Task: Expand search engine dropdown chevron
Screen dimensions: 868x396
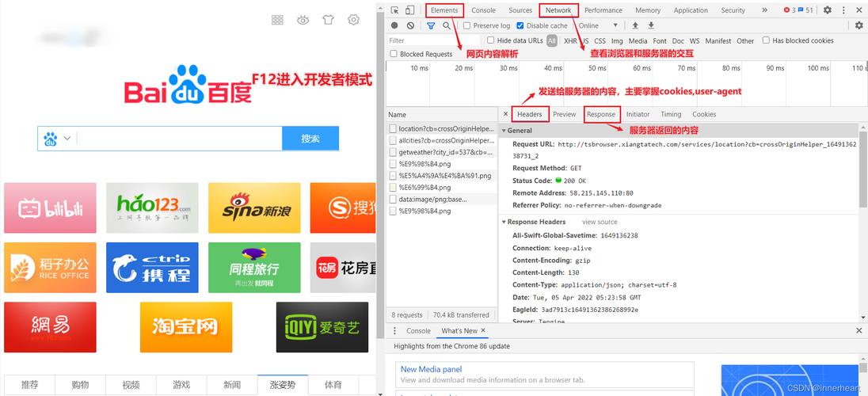Action: coord(67,139)
